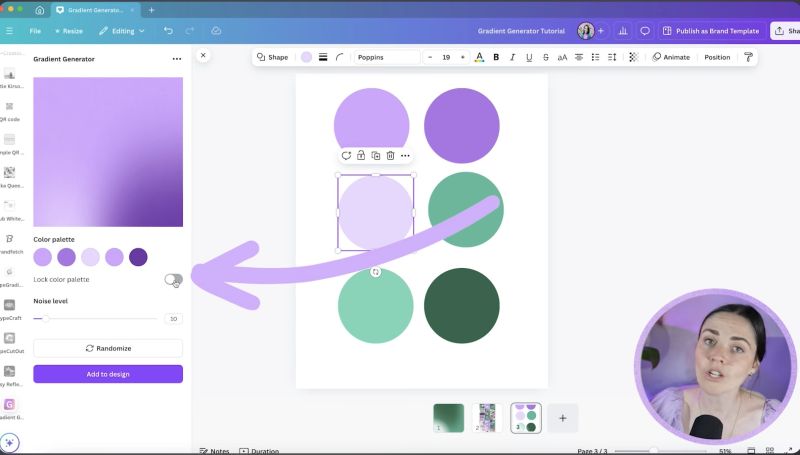Open the transparency checkerboard icon

(633, 57)
